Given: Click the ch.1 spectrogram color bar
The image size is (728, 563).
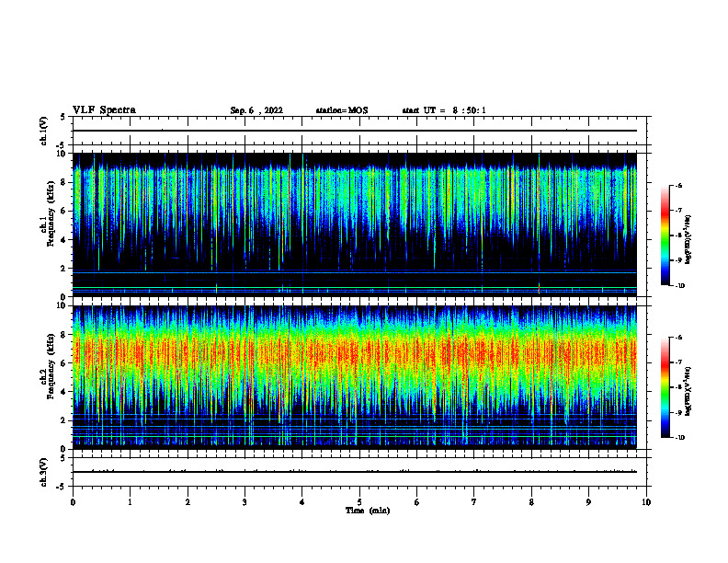Looking at the screenshot, I should click(x=665, y=236).
